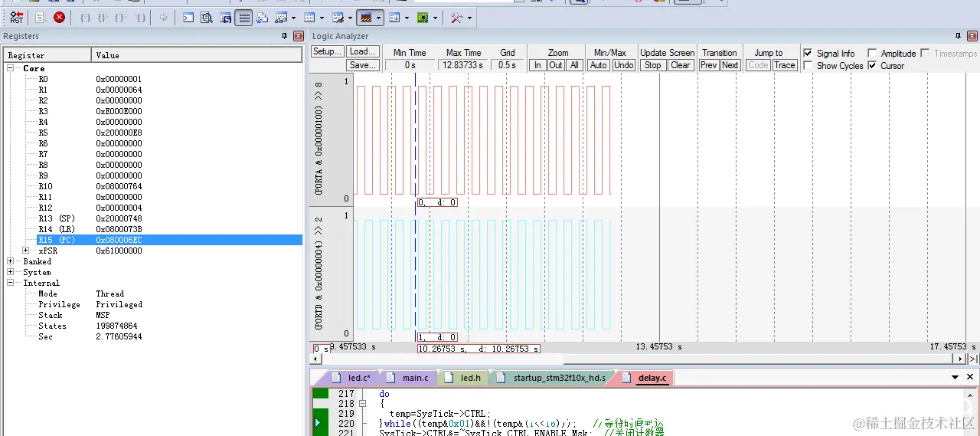Click the Update Screen Stop button
This screenshot has height=436, width=980.
click(x=652, y=65)
